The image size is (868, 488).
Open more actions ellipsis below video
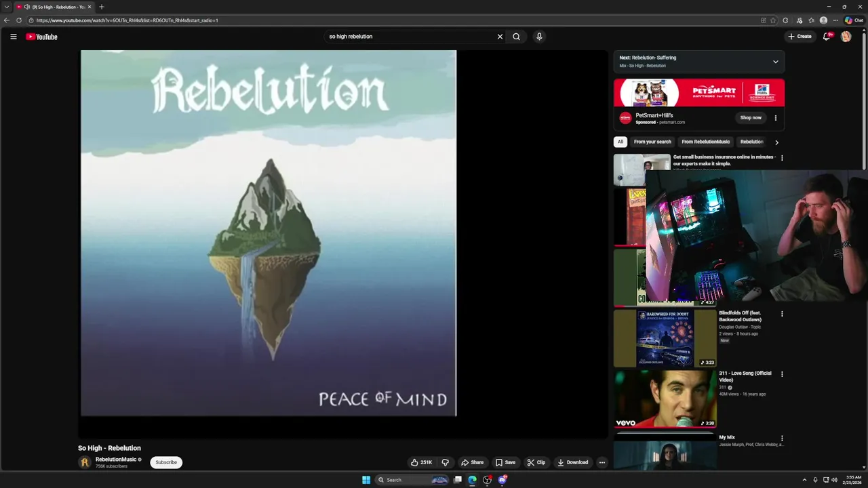pyautogui.click(x=601, y=462)
